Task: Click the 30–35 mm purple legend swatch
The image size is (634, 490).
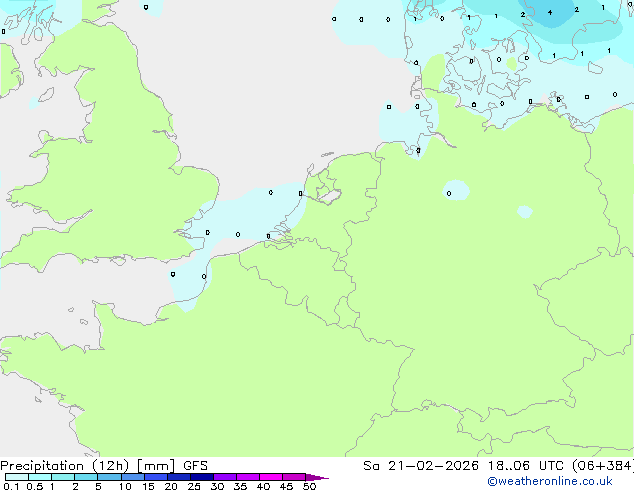Action: point(225,477)
